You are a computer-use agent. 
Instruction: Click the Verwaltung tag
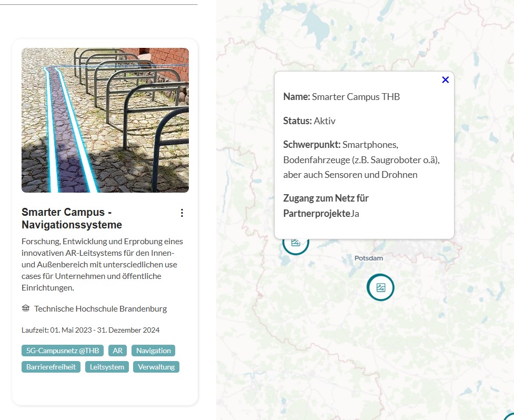tap(156, 367)
